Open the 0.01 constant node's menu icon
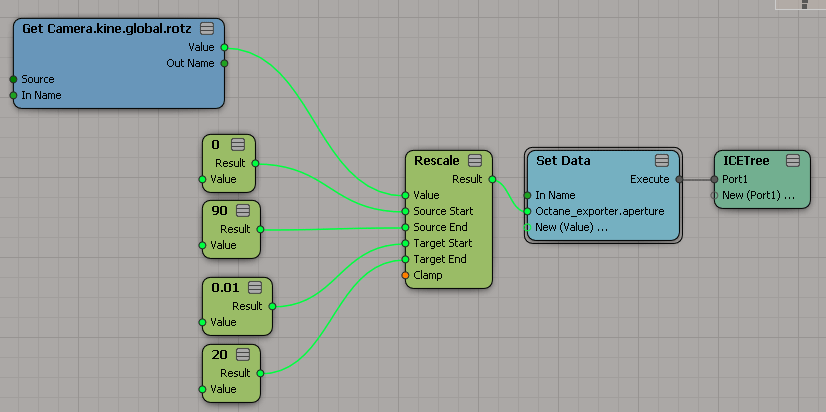The width and height of the screenshot is (826, 412). click(255, 288)
